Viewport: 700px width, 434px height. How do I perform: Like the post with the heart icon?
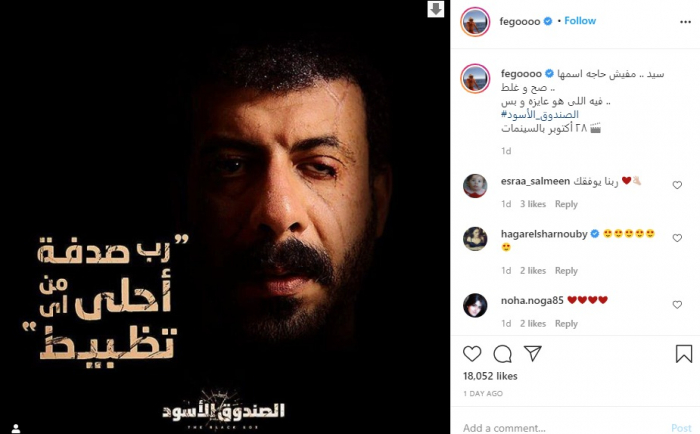tap(472, 354)
